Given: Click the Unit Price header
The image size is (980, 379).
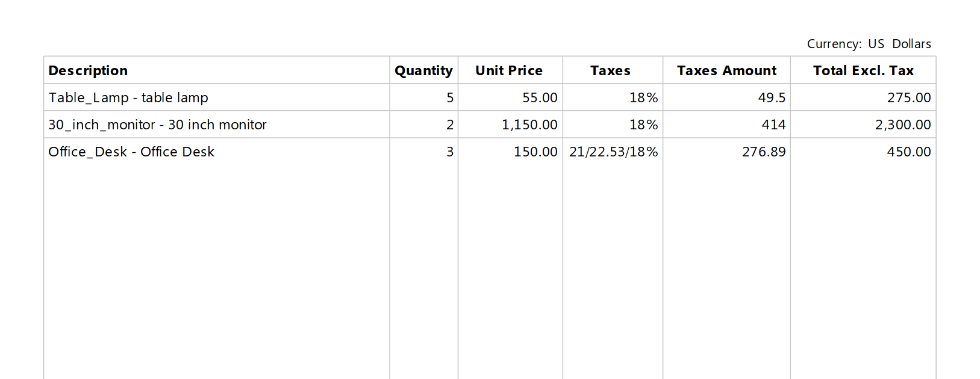Looking at the screenshot, I should click(509, 71).
